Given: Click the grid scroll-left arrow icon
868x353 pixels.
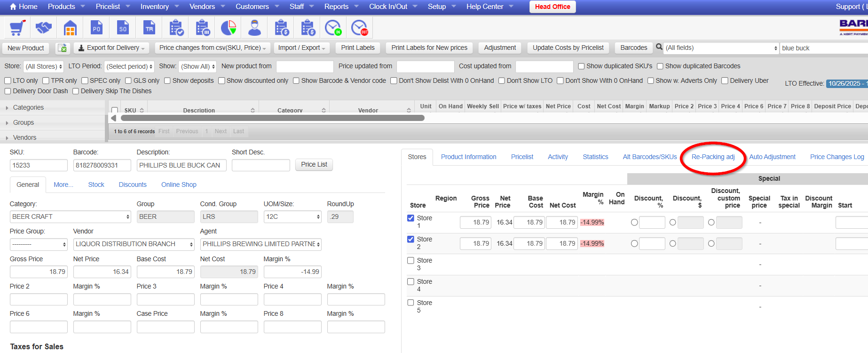Looking at the screenshot, I should point(113,118).
